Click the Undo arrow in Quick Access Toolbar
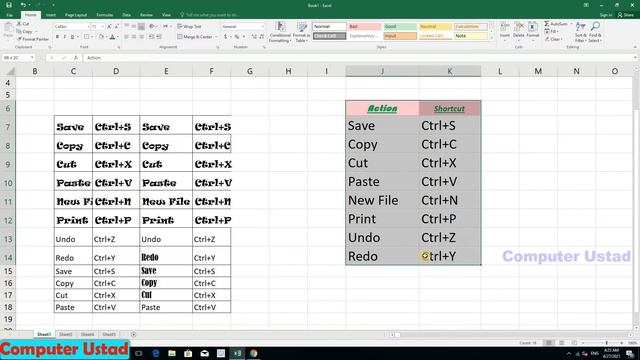 click(x=23, y=5)
